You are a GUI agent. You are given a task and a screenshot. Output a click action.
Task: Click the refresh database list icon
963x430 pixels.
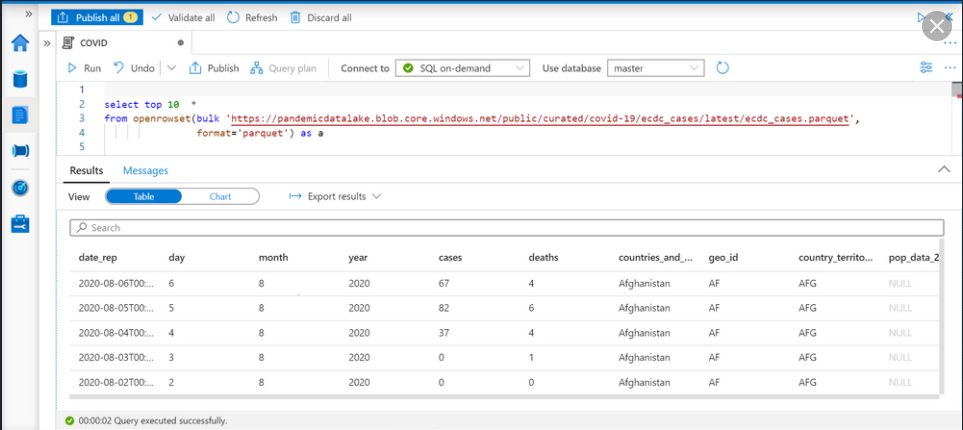pos(723,68)
